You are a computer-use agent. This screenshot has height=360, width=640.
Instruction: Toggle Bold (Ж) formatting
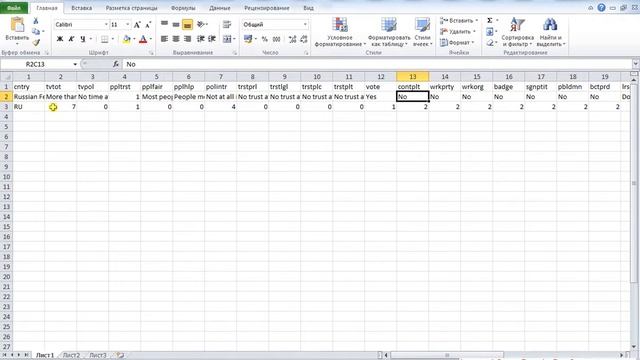point(60,39)
